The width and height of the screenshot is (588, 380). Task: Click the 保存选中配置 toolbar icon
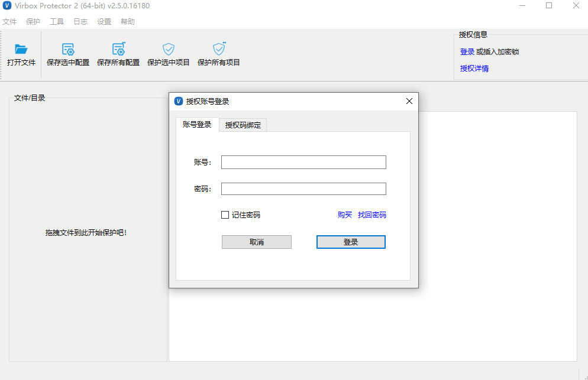(68, 49)
